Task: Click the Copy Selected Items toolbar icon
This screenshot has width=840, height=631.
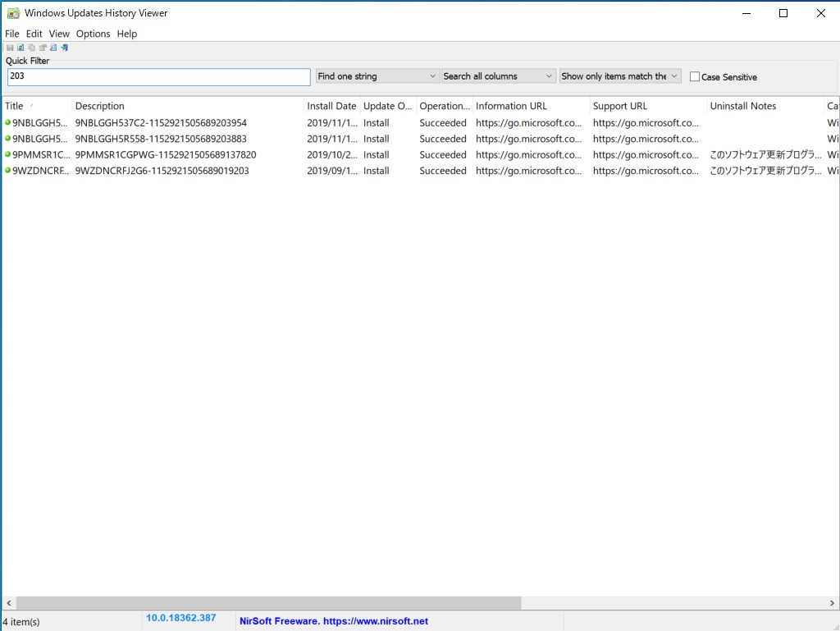Action: tap(32, 48)
